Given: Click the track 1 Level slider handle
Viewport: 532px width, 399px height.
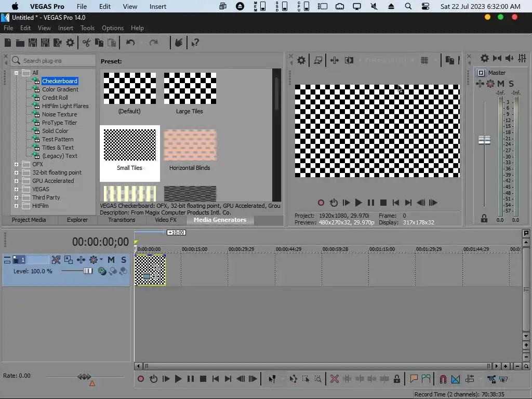Looking at the screenshot, I should click(88, 271).
